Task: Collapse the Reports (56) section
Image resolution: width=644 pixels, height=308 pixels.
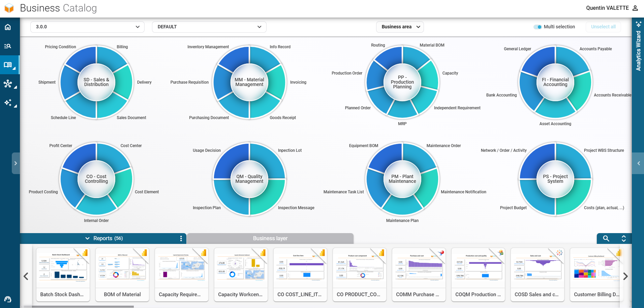Action: (x=87, y=239)
